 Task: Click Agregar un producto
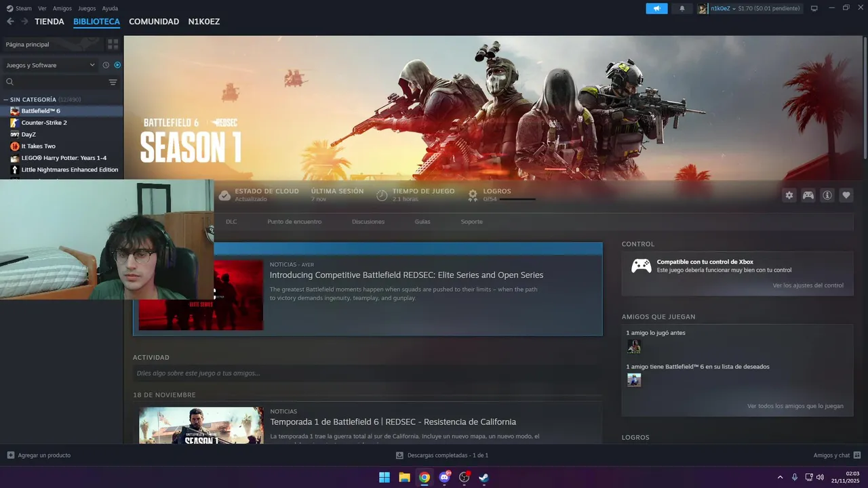point(44,455)
